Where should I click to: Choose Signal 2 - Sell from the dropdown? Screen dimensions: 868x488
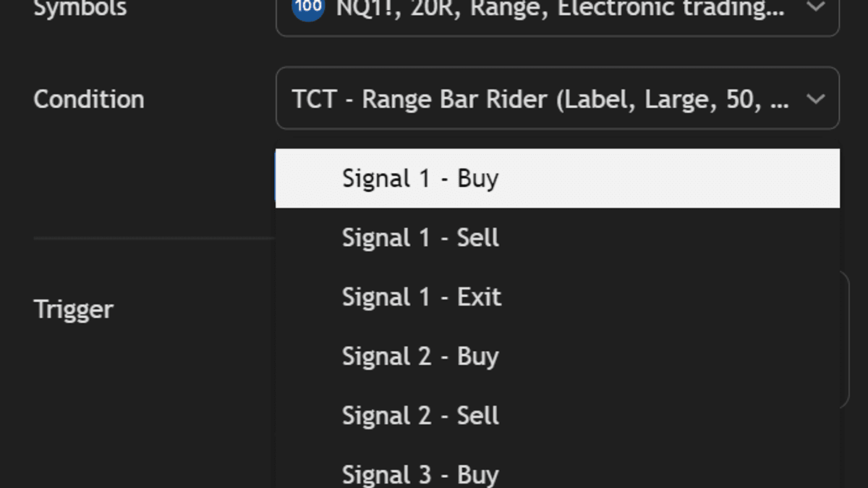pyautogui.click(x=420, y=416)
